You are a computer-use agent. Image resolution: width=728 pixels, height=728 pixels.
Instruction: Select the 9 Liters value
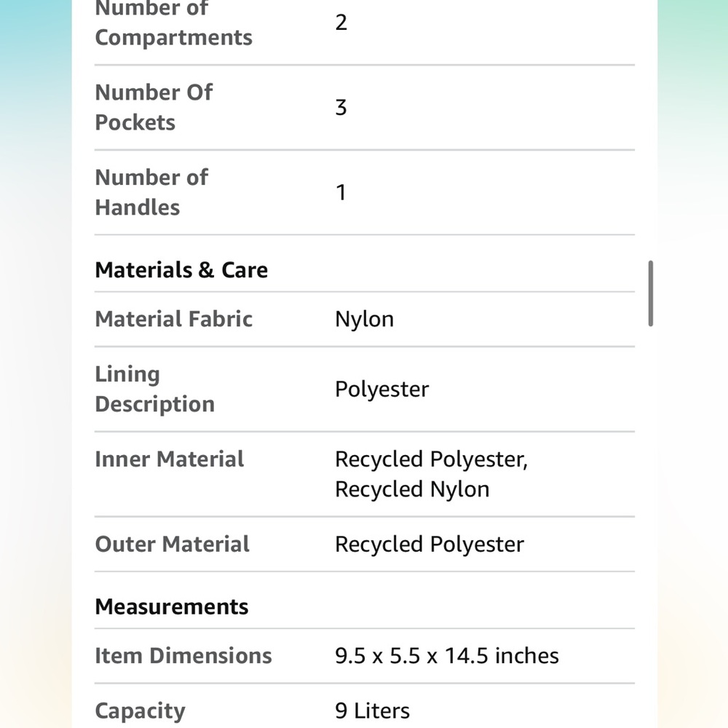372,711
